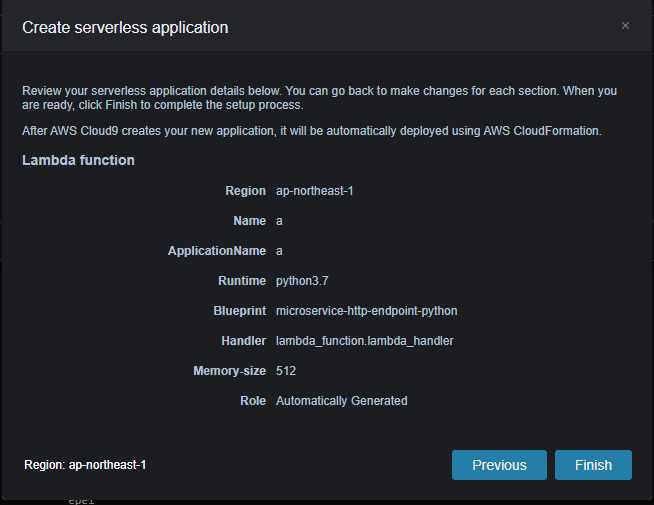Click the 'Blueprint' field label

(x=240, y=311)
